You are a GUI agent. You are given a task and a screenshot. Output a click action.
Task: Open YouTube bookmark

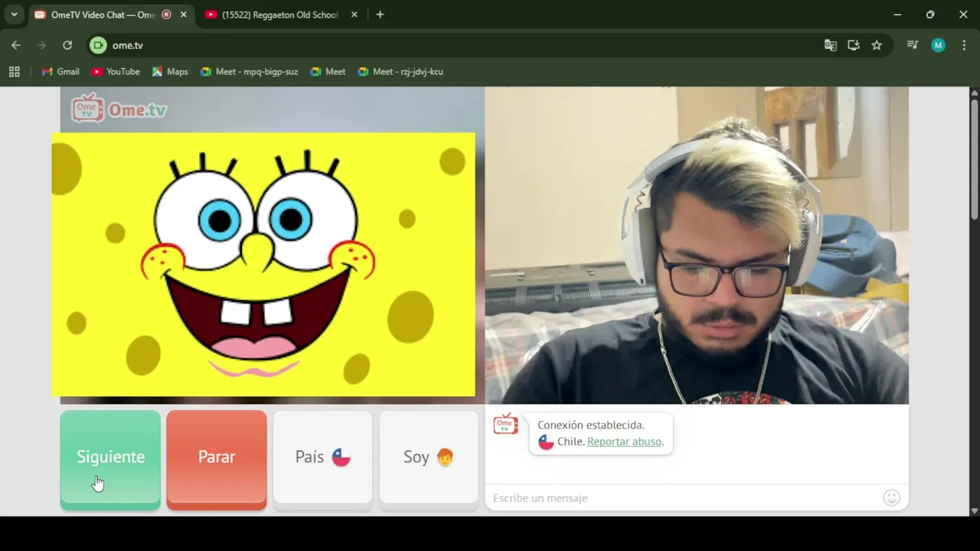(116, 72)
